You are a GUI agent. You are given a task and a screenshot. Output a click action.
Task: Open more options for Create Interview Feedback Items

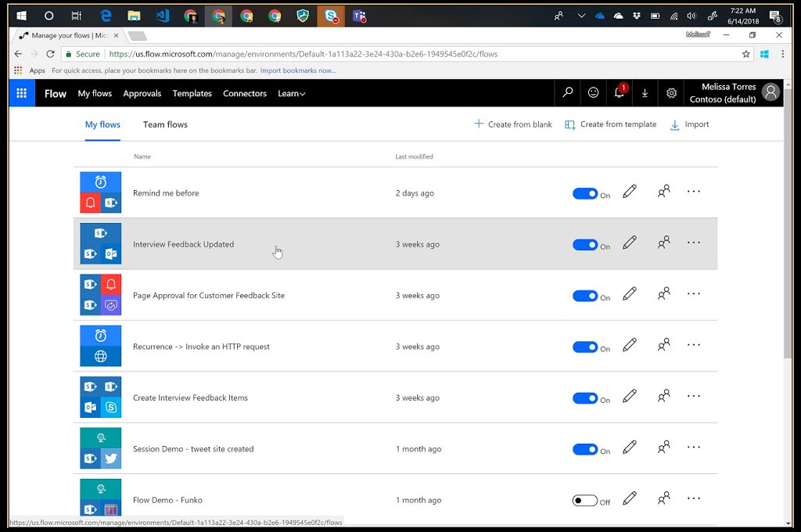tap(694, 396)
